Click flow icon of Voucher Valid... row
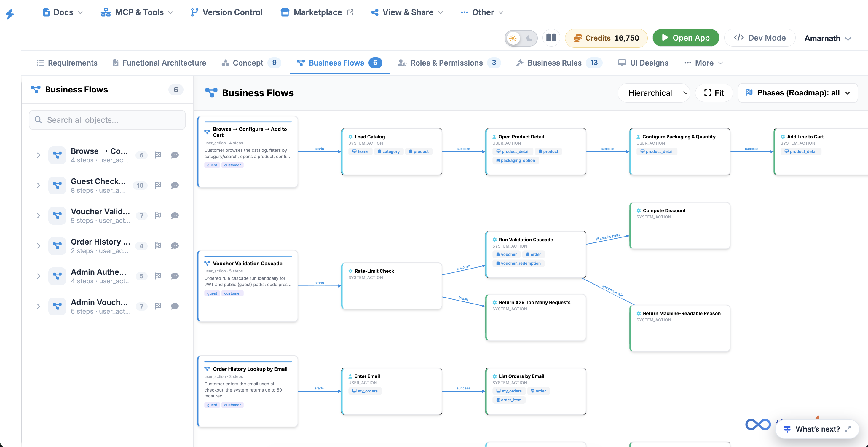The width and height of the screenshot is (868, 447). (x=57, y=215)
